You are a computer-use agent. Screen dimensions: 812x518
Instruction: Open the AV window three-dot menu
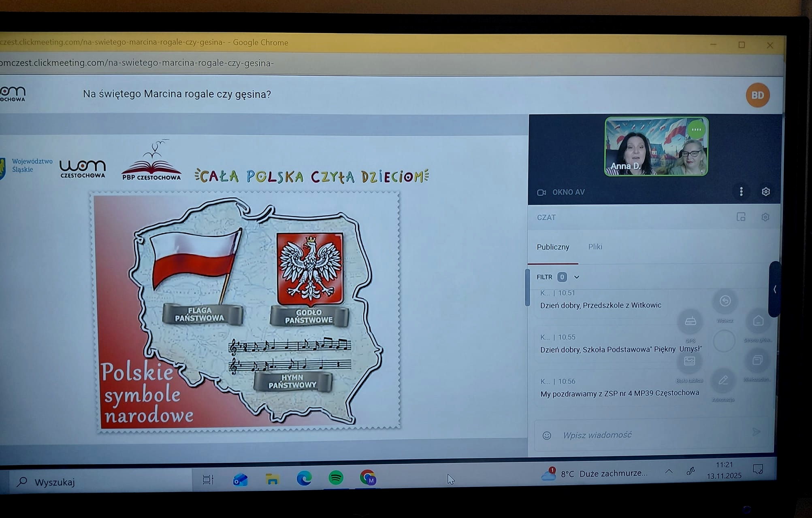click(x=741, y=192)
